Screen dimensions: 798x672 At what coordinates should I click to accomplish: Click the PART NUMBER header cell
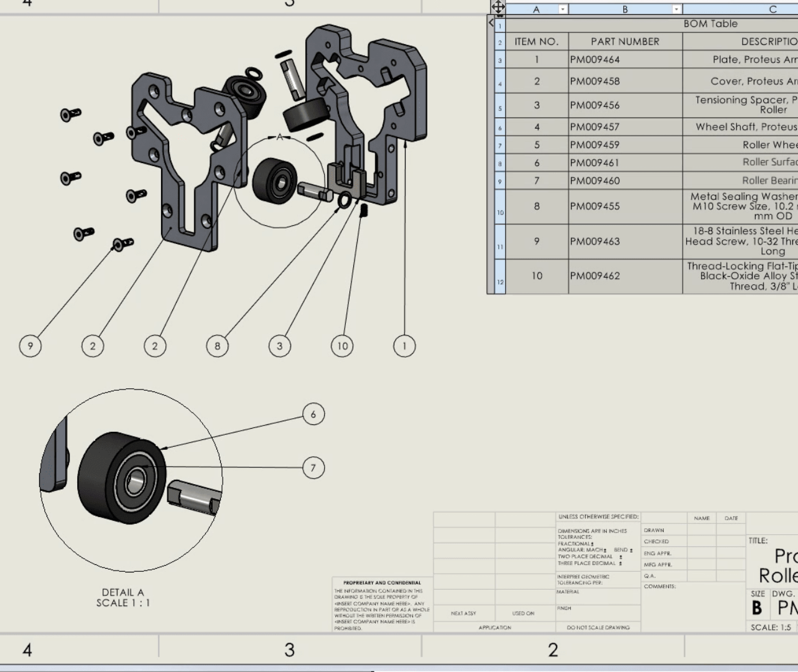[624, 42]
